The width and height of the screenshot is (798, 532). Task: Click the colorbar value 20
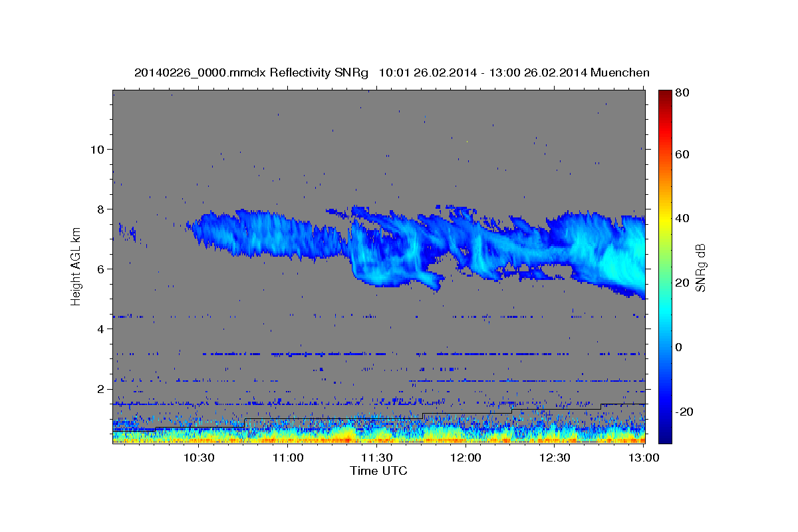pyautogui.click(x=682, y=283)
